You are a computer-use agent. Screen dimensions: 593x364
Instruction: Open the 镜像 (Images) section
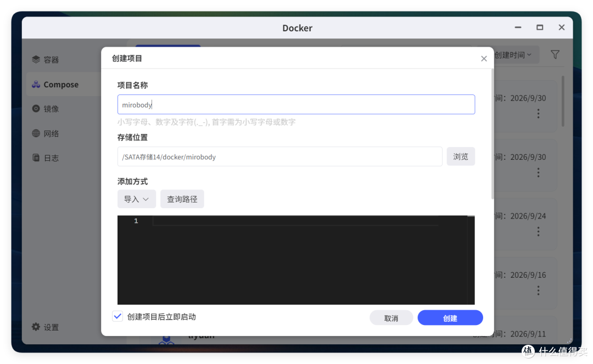point(51,109)
